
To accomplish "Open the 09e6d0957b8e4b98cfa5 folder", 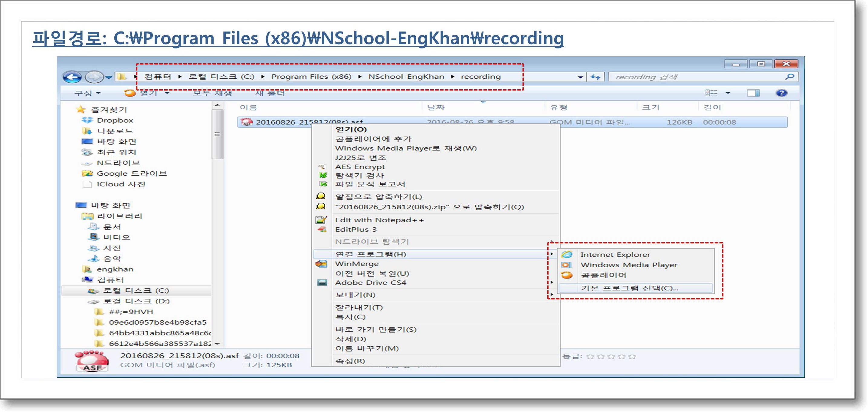I will 157,322.
